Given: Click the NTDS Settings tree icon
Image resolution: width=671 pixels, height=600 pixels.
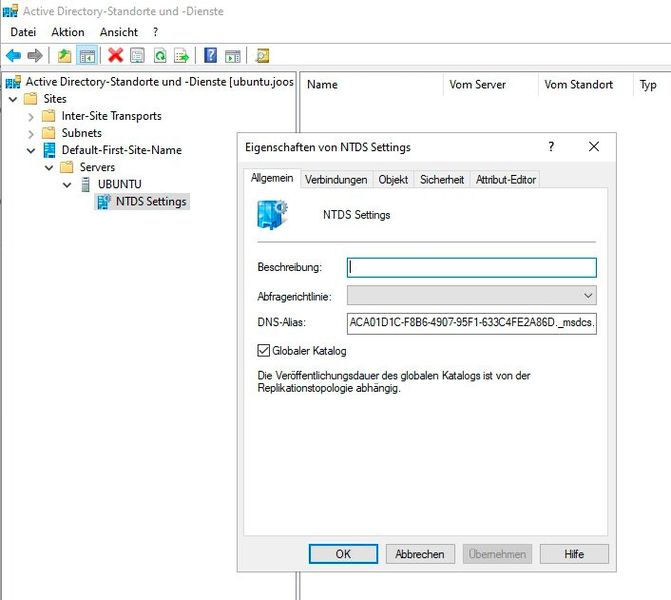Looking at the screenshot, I should point(103,202).
